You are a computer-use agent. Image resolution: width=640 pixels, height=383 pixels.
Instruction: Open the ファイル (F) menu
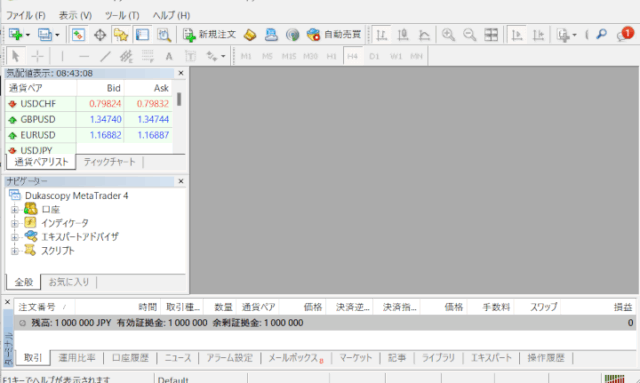(25, 16)
